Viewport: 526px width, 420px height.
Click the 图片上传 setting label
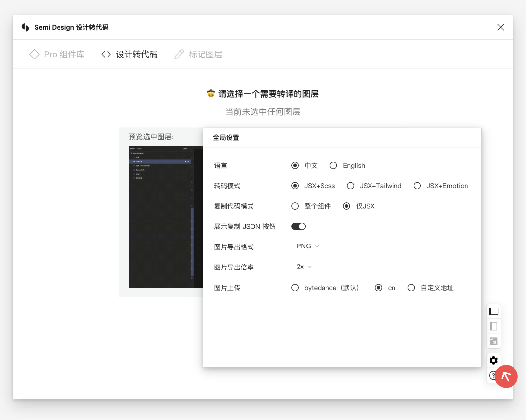227,288
